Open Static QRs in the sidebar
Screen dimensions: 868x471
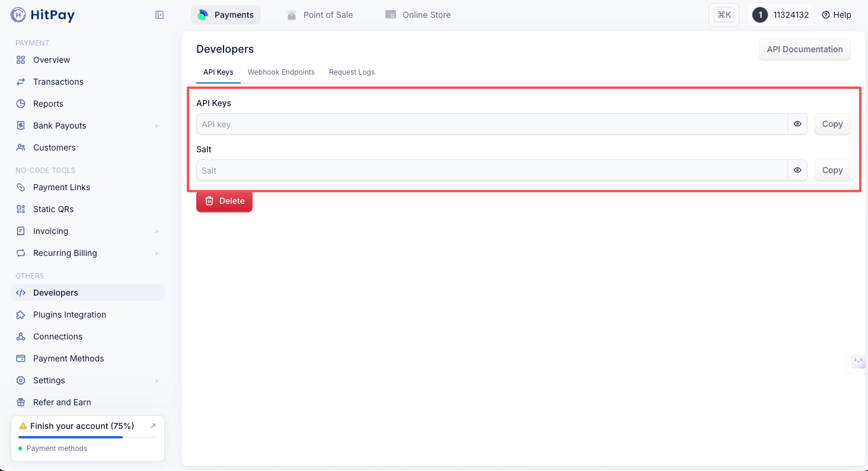[53, 209]
